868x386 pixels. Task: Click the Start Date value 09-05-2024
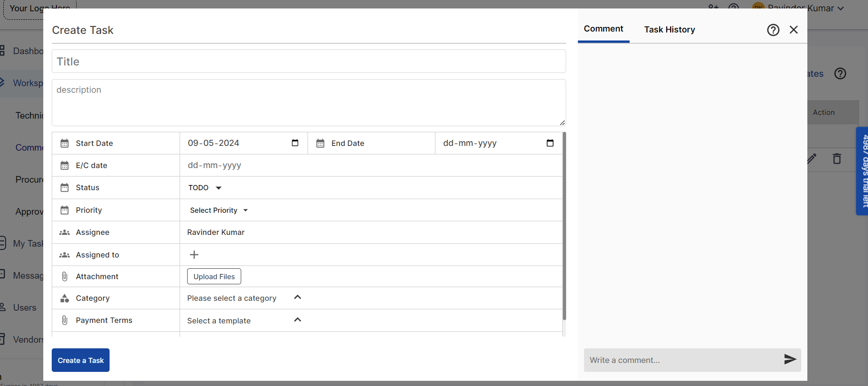tap(213, 143)
